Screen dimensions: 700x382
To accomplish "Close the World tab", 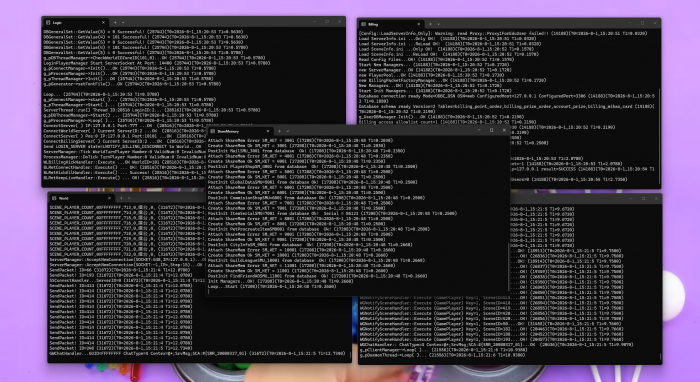I will (109, 198).
